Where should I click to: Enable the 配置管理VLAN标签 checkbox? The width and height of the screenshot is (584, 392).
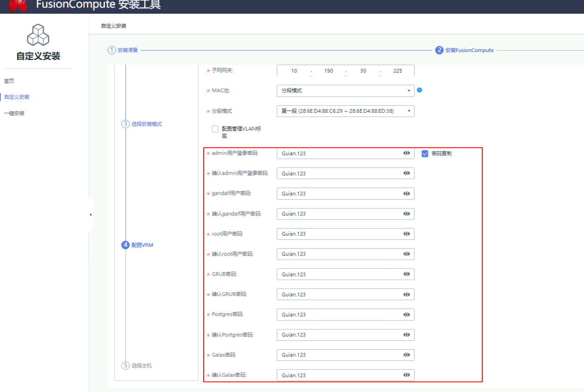215,129
